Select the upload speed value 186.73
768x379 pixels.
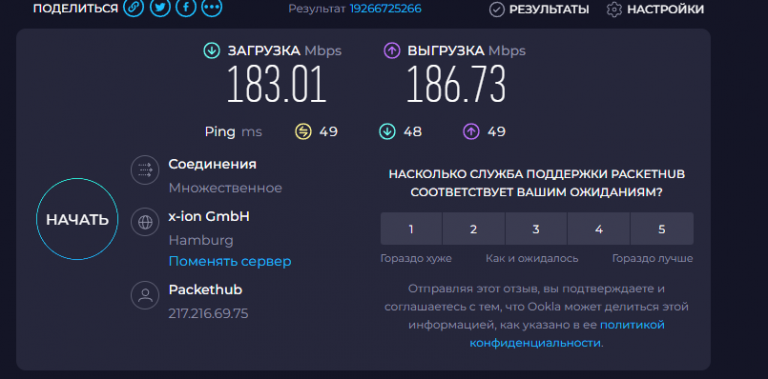tap(456, 84)
